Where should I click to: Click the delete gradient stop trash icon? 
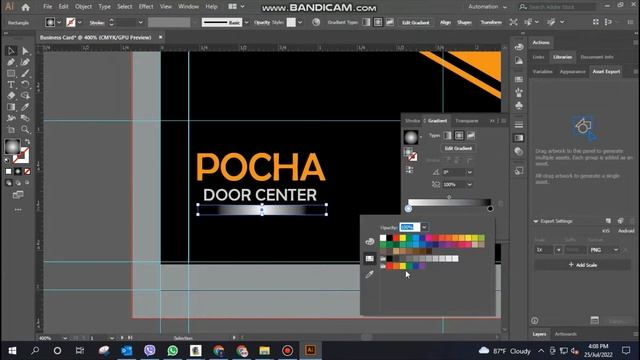coord(501,203)
